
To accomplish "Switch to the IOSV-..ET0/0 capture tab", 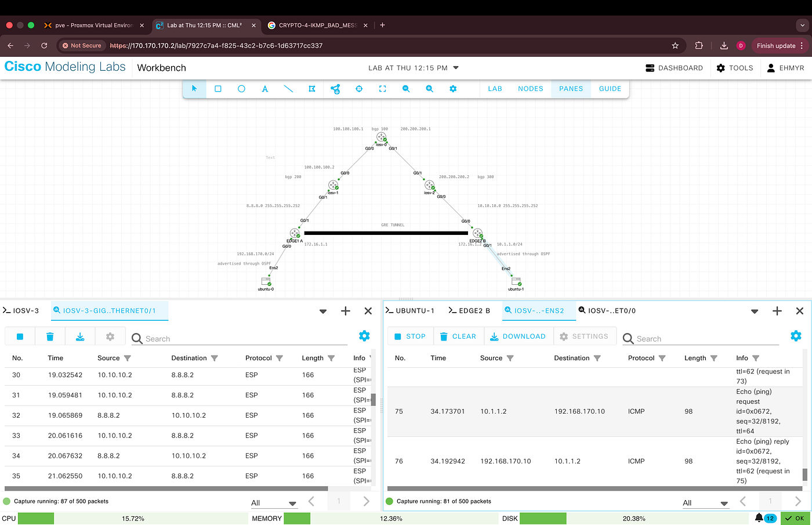I will coord(607,310).
